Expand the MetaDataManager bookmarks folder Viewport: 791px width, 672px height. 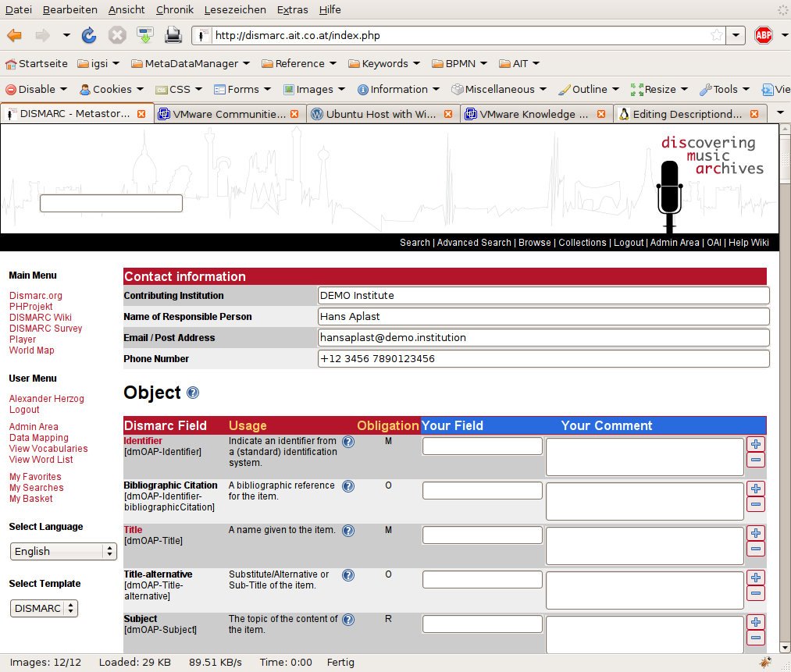point(191,63)
